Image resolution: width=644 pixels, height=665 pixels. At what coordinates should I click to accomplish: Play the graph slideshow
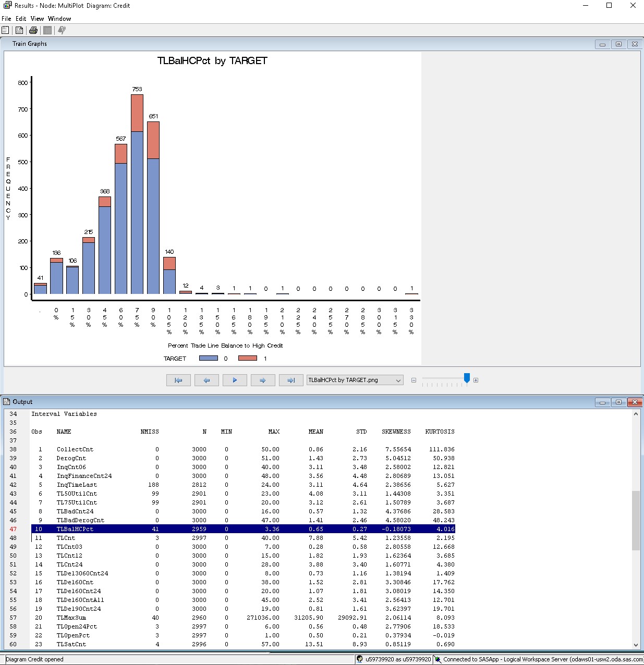235,380
